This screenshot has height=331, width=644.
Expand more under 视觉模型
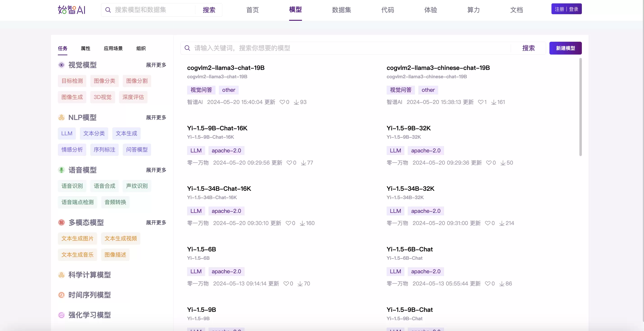pos(156,65)
